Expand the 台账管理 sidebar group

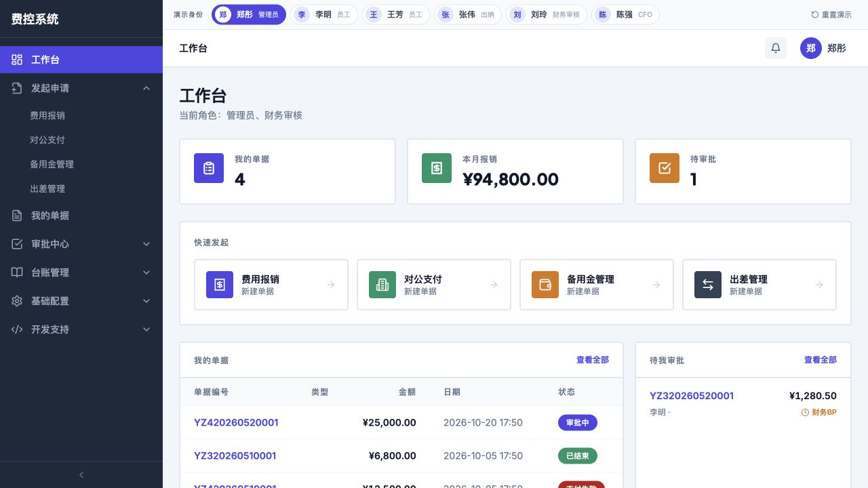[x=81, y=272]
